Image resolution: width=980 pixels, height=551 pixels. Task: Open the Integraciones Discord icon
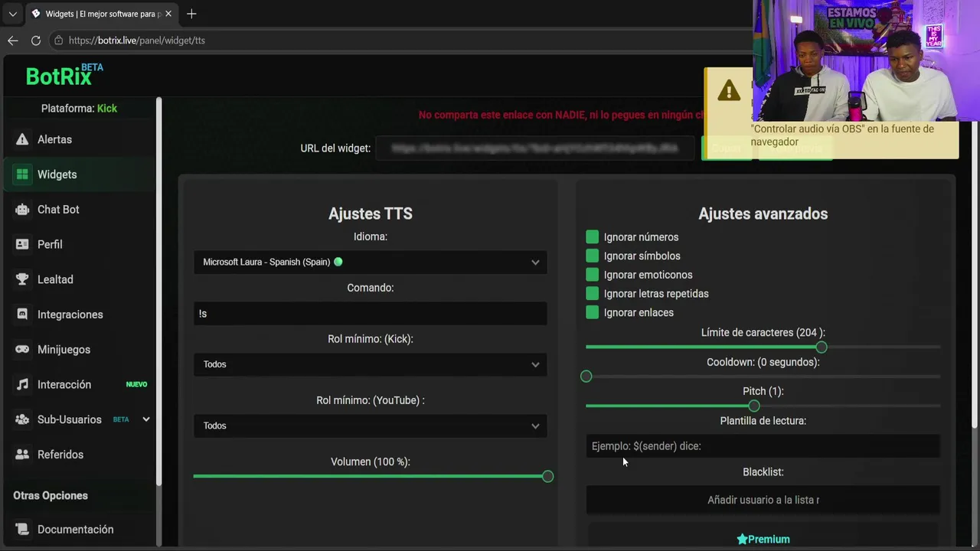pos(22,315)
